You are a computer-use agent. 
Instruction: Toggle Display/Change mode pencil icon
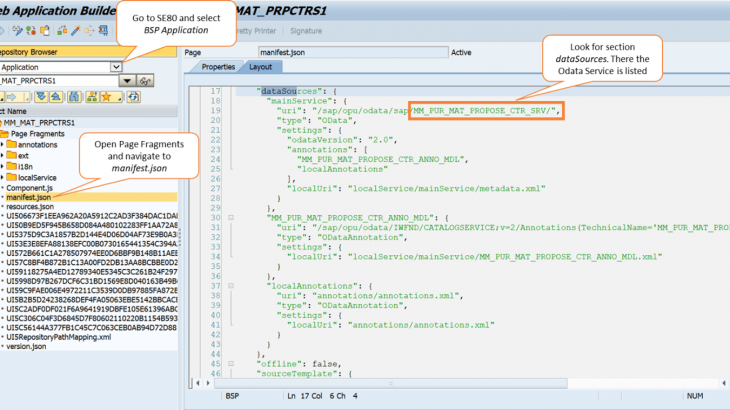pos(18,31)
